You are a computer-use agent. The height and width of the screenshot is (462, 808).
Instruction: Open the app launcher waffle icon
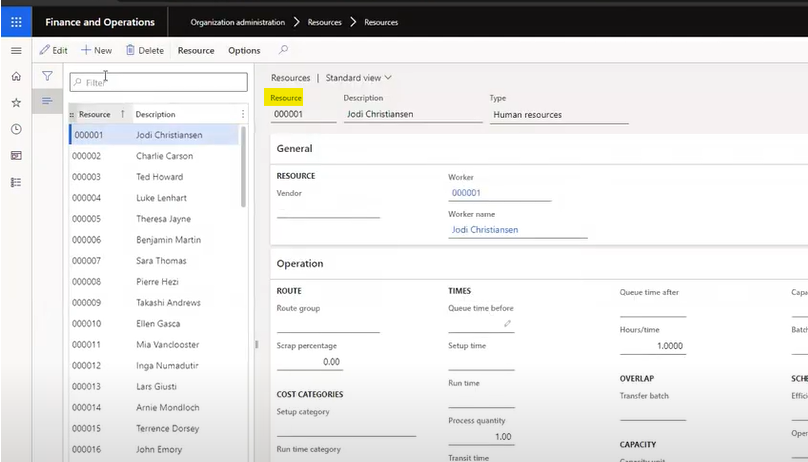[x=16, y=22]
